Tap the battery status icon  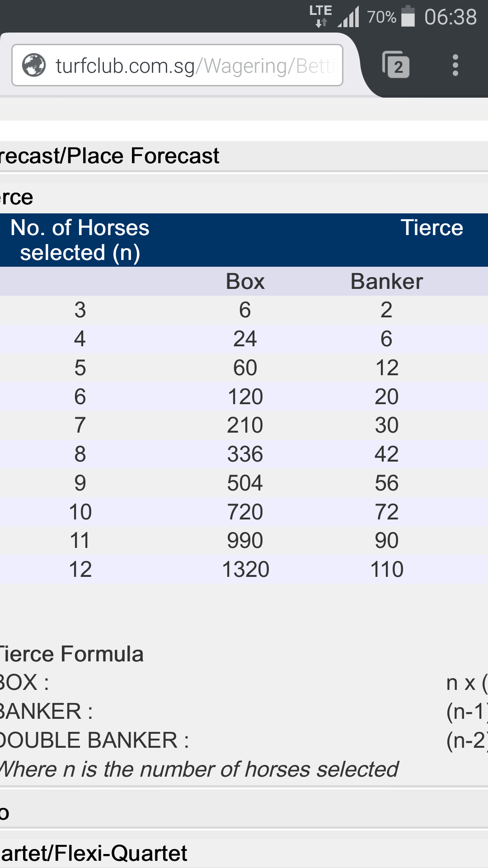pyautogui.click(x=408, y=16)
